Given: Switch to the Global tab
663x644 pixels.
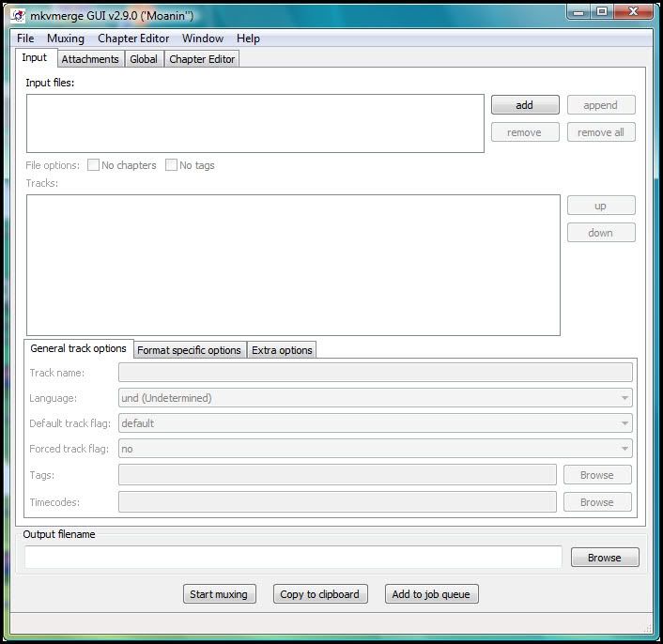Looking at the screenshot, I should coord(144,59).
